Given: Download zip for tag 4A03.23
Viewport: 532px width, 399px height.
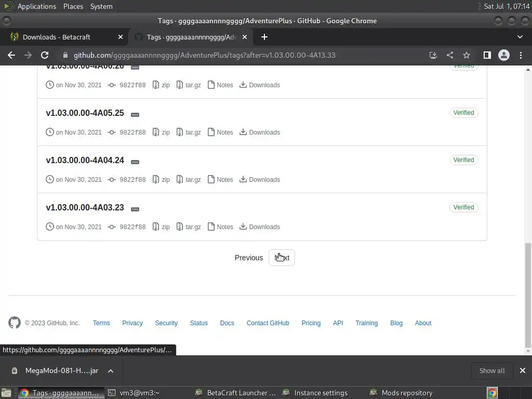Looking at the screenshot, I should (x=161, y=227).
